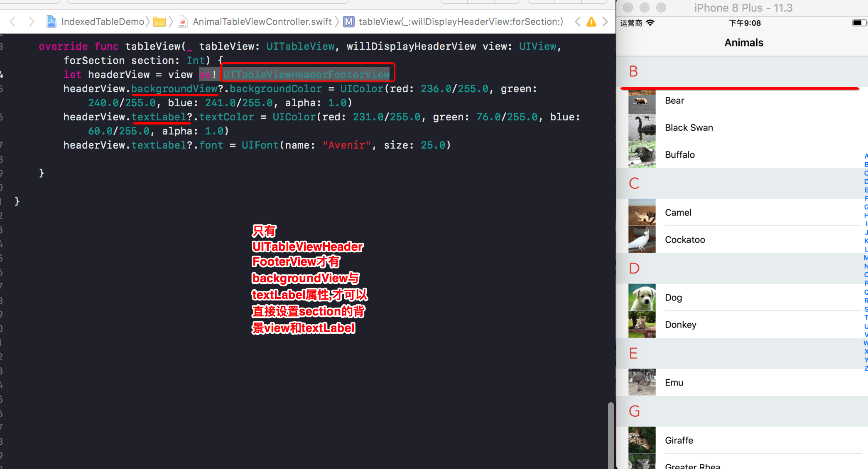
Task: Jump to previous issue arrow
Action: coord(577,22)
